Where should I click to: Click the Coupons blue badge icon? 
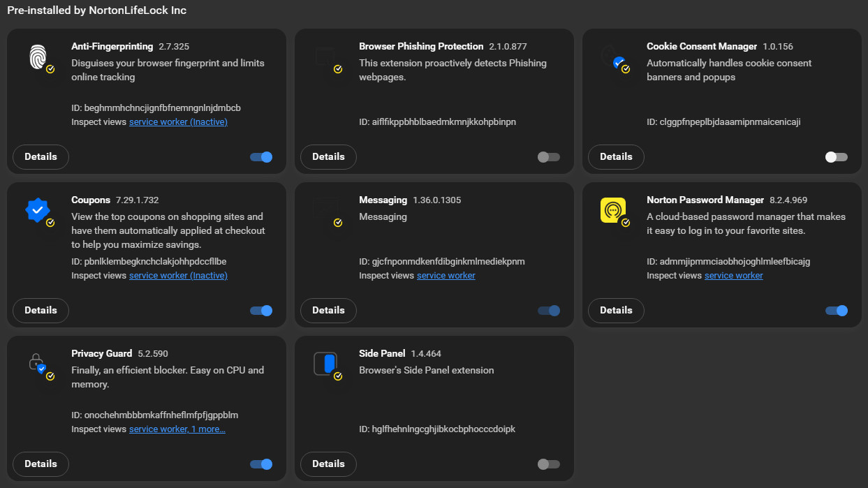(38, 210)
